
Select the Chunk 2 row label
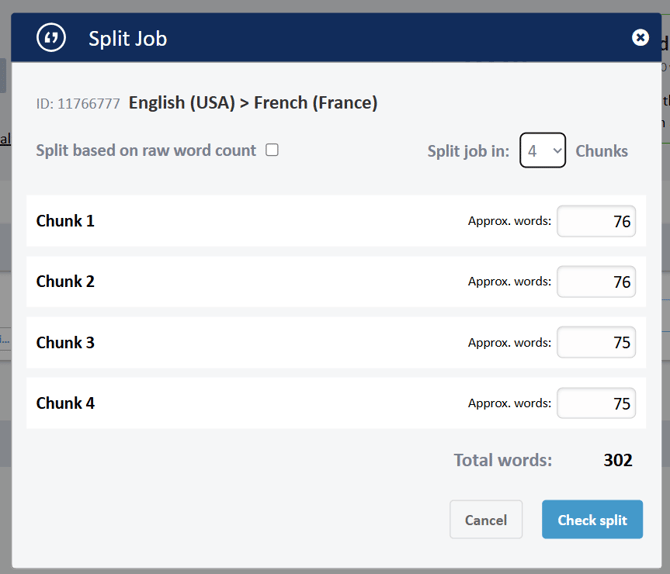[65, 282]
